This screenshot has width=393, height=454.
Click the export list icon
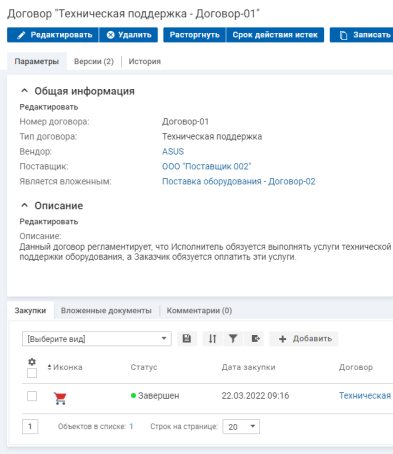pyautogui.click(x=255, y=339)
